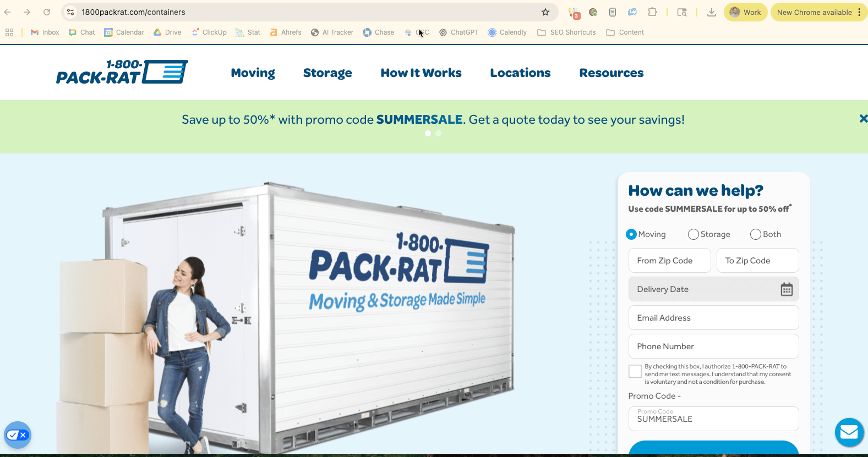
Task: Open the Moving menu
Action: coord(253,73)
